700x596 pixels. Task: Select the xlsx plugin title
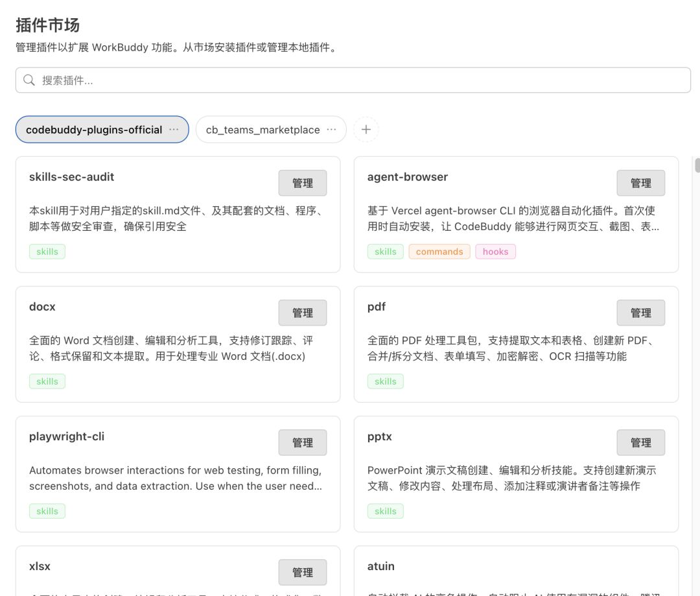pyautogui.click(x=40, y=567)
